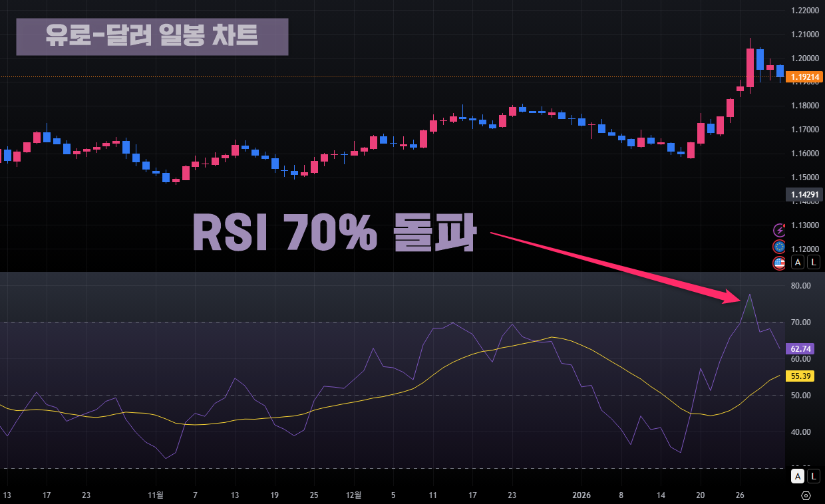This screenshot has width=825, height=504.
Task: Select the '유로-달러 일봉 차트' title banner
Action: [x=152, y=37]
